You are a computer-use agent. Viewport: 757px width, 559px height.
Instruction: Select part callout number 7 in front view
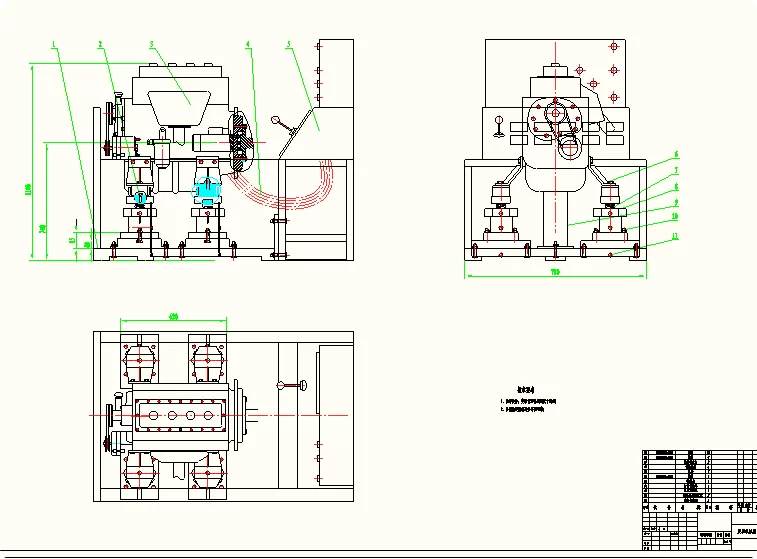pyautogui.click(x=676, y=170)
